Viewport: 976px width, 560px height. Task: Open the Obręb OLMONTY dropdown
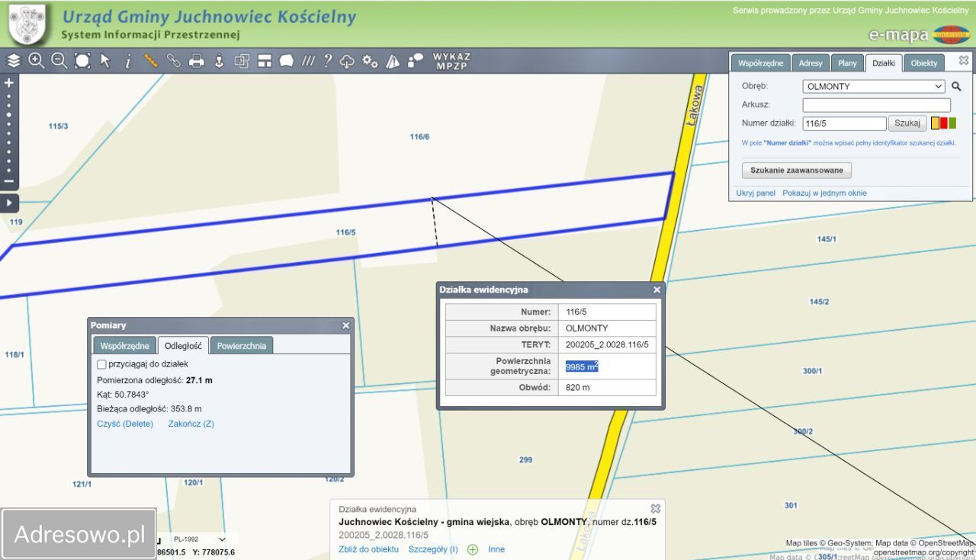[873, 87]
